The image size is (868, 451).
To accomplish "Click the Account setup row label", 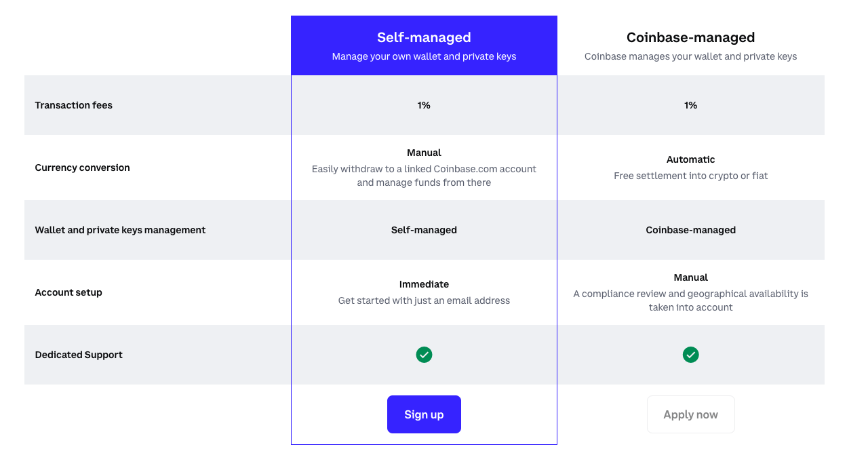I will tap(68, 292).
